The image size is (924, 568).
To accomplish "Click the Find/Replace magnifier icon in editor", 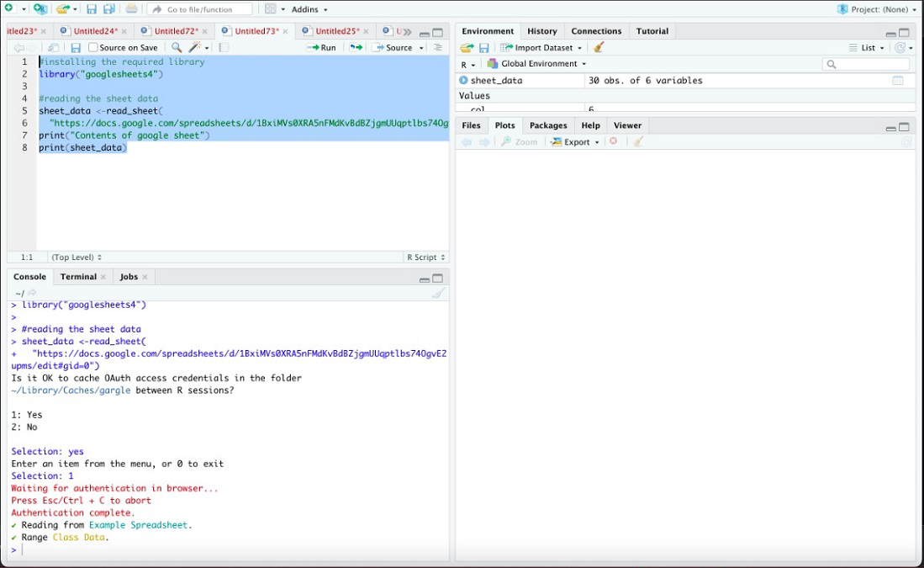I will pos(177,48).
